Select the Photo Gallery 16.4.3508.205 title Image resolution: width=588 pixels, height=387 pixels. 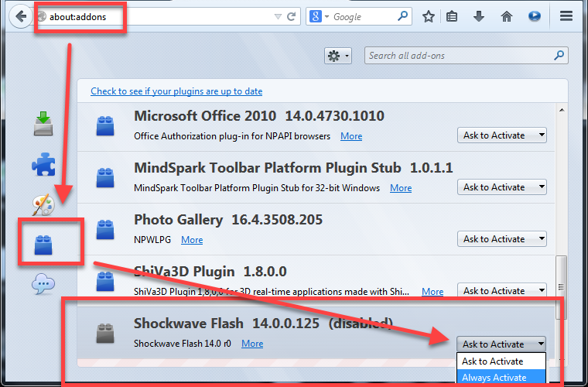point(228,220)
